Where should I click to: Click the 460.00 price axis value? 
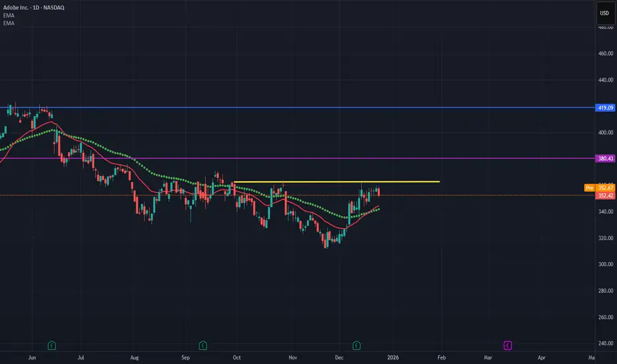click(x=606, y=53)
